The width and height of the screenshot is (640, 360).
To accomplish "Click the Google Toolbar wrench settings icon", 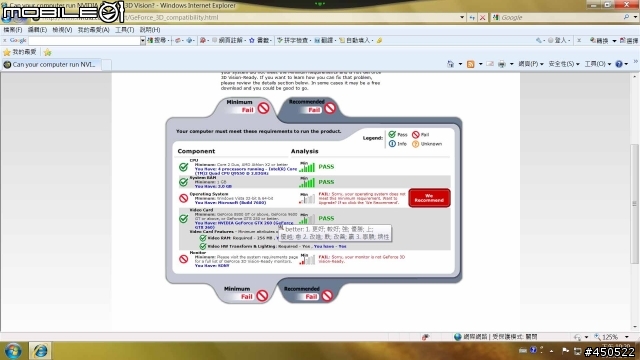I will pos(540,40).
